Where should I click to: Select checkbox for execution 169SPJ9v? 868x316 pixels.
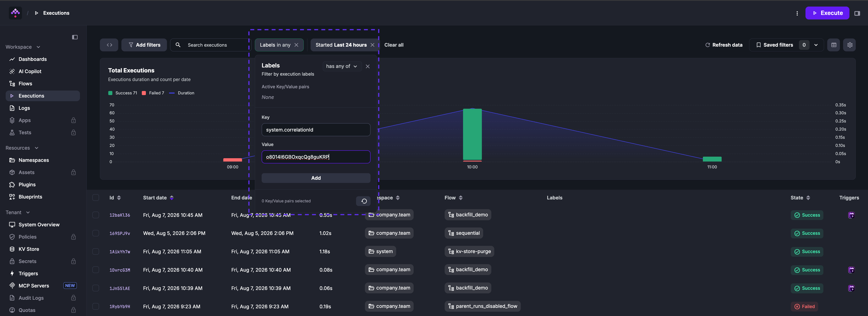[96, 233]
